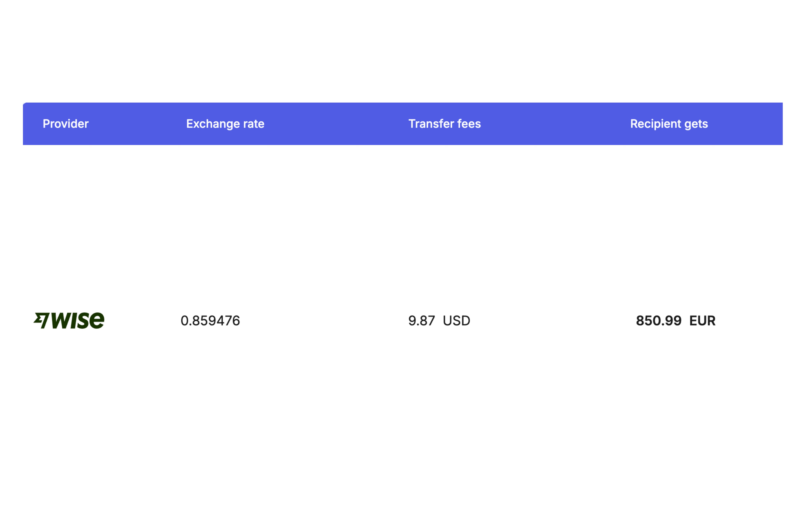798x532 pixels.
Task: Click the word 'Recipient' in header
Action: click(x=655, y=124)
